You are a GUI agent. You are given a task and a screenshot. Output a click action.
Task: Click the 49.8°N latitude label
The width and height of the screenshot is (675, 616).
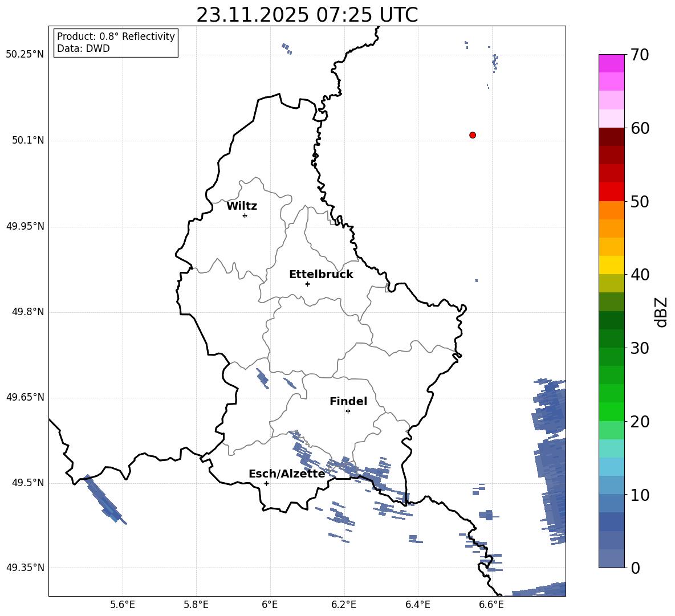pyautogui.click(x=27, y=312)
